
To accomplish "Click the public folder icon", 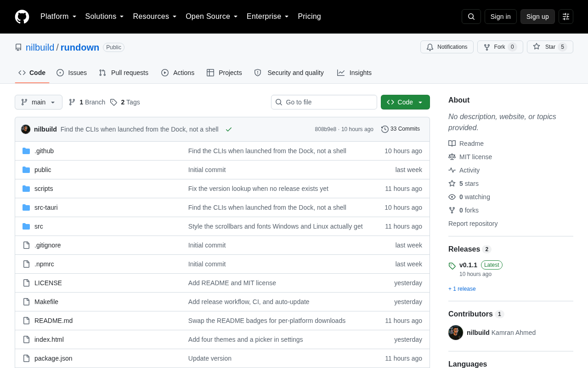I will [26, 170].
